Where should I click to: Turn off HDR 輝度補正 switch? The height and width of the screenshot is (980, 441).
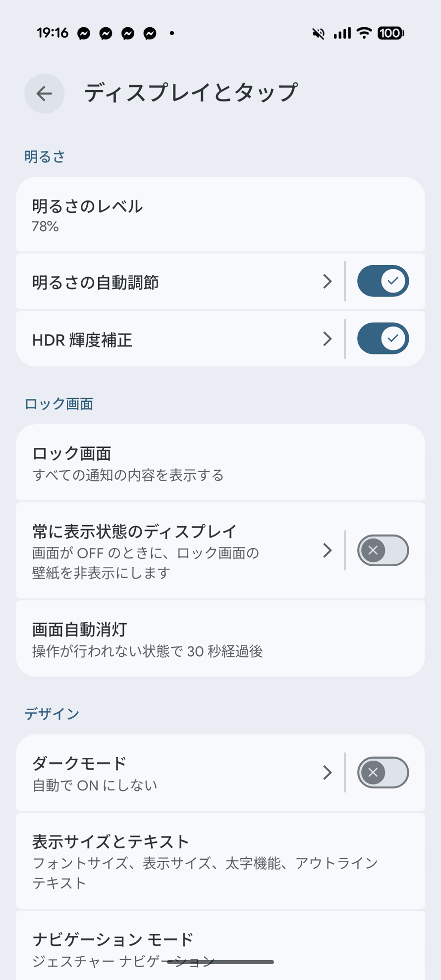pos(383,339)
